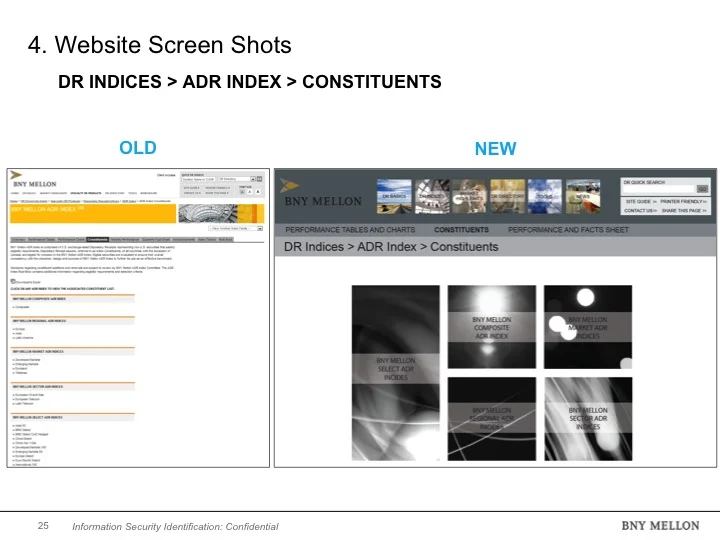
Task: Click the BNY Mellon arrow logo in OLD site
Action: pos(16,174)
